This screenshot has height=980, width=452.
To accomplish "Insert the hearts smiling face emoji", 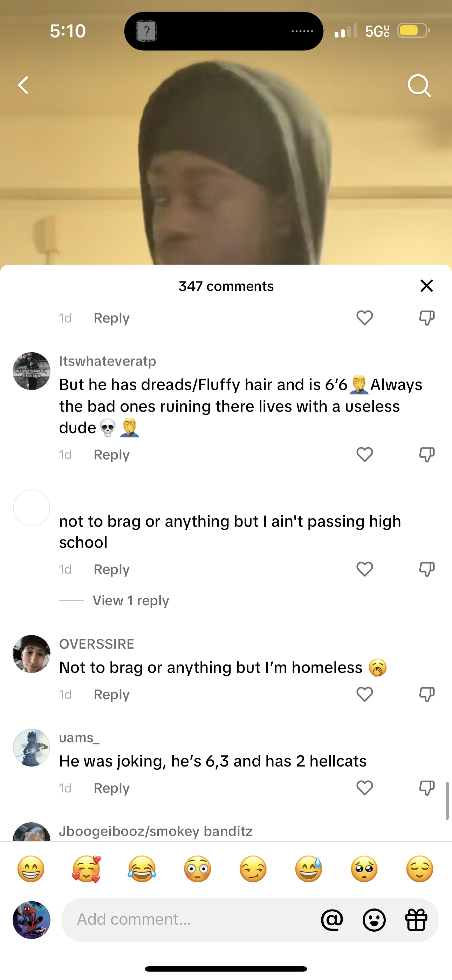I will pos(86,869).
